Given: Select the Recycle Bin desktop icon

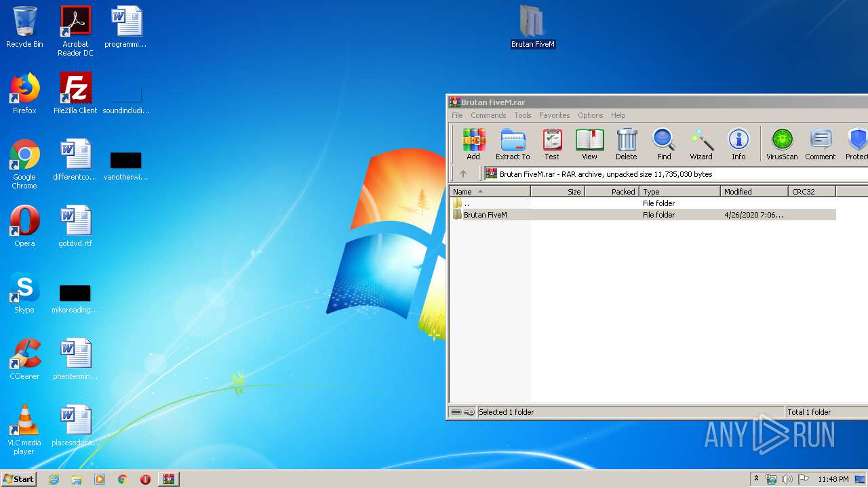Looking at the screenshot, I should 24,28.
